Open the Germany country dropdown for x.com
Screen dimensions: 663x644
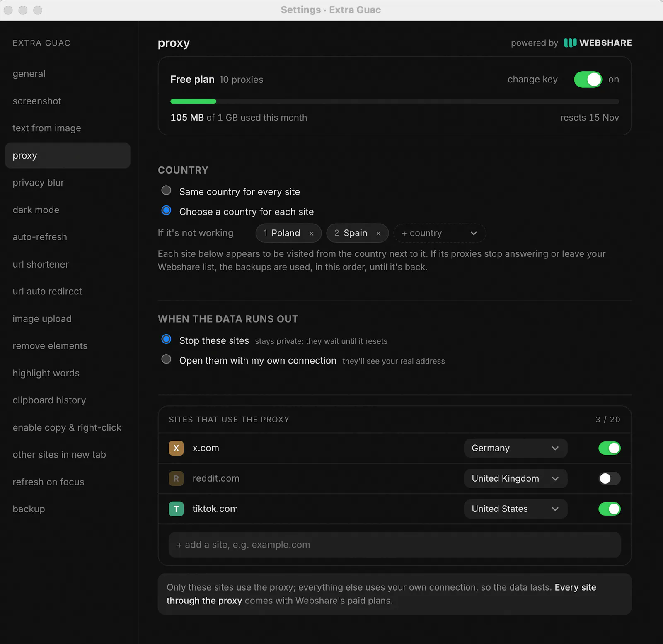coord(515,448)
